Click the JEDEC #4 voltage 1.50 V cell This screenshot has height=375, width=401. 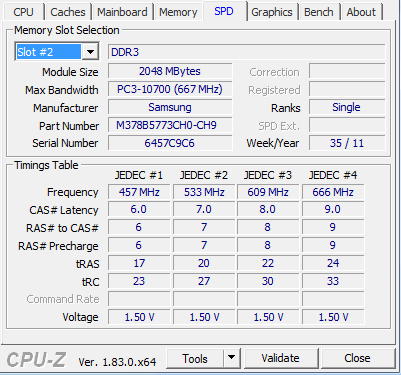point(333,317)
